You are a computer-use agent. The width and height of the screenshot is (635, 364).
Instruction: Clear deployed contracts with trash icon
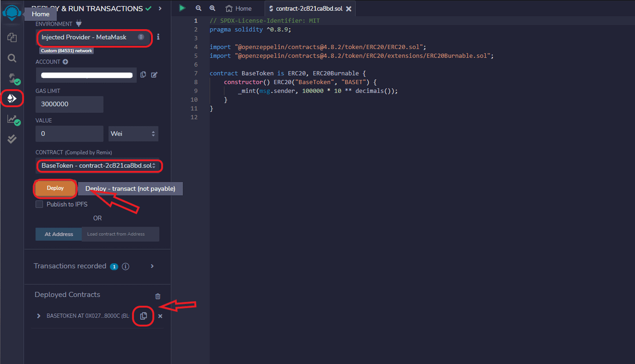158,296
